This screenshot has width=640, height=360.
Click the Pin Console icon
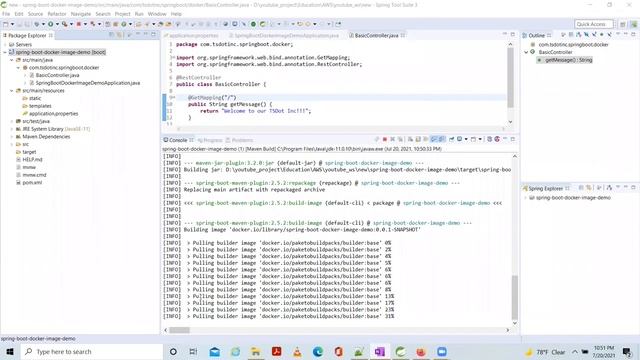click(451, 140)
